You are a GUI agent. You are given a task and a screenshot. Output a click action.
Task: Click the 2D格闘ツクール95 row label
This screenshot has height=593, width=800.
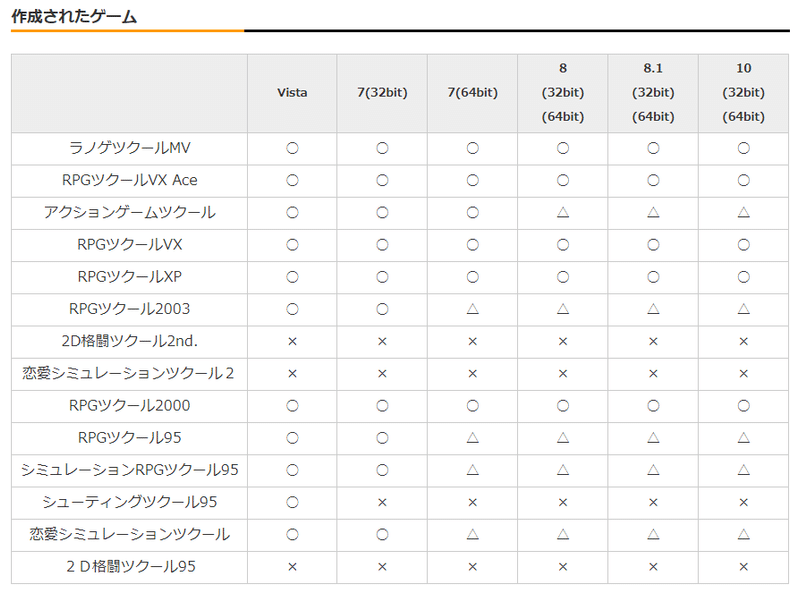pos(131,566)
